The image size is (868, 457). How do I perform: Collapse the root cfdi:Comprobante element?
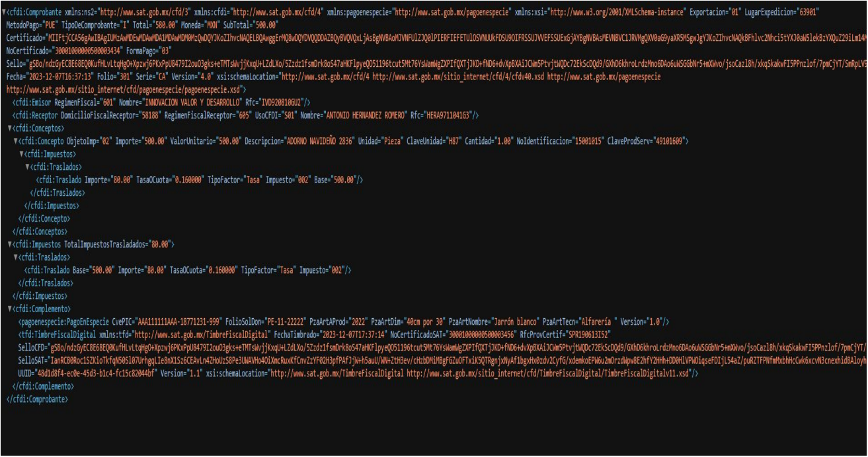3,12
